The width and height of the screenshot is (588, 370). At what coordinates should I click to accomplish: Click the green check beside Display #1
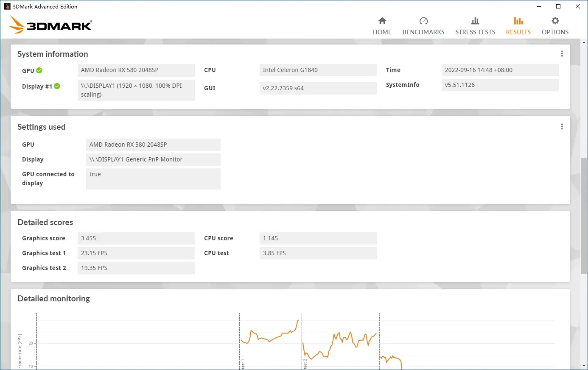57,86
